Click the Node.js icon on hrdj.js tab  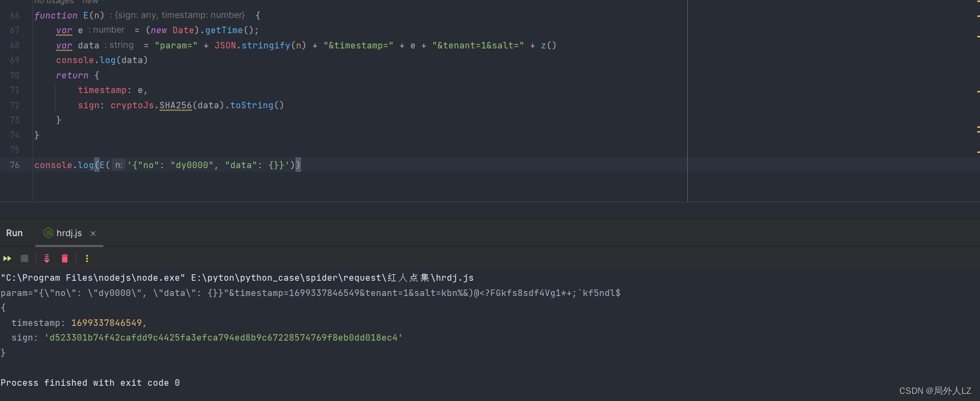[x=48, y=233]
